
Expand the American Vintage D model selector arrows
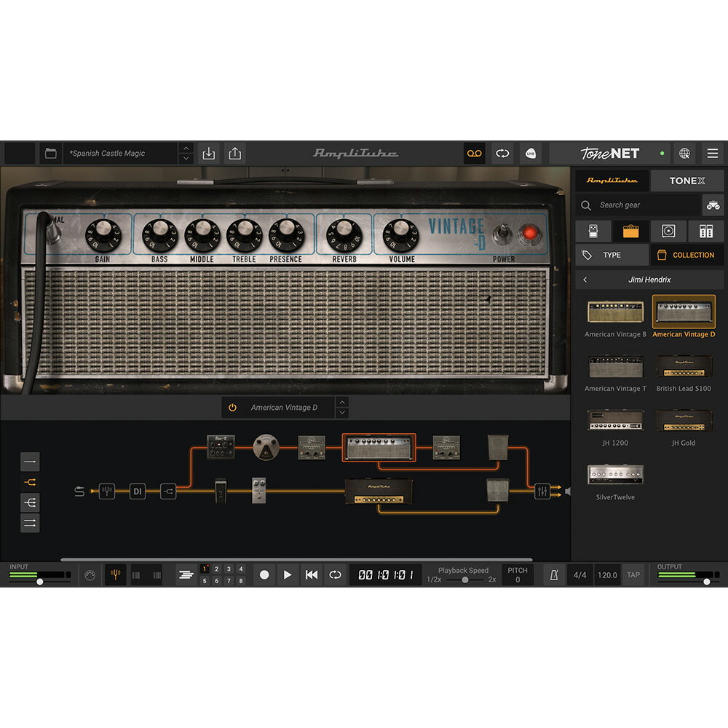[x=342, y=408]
